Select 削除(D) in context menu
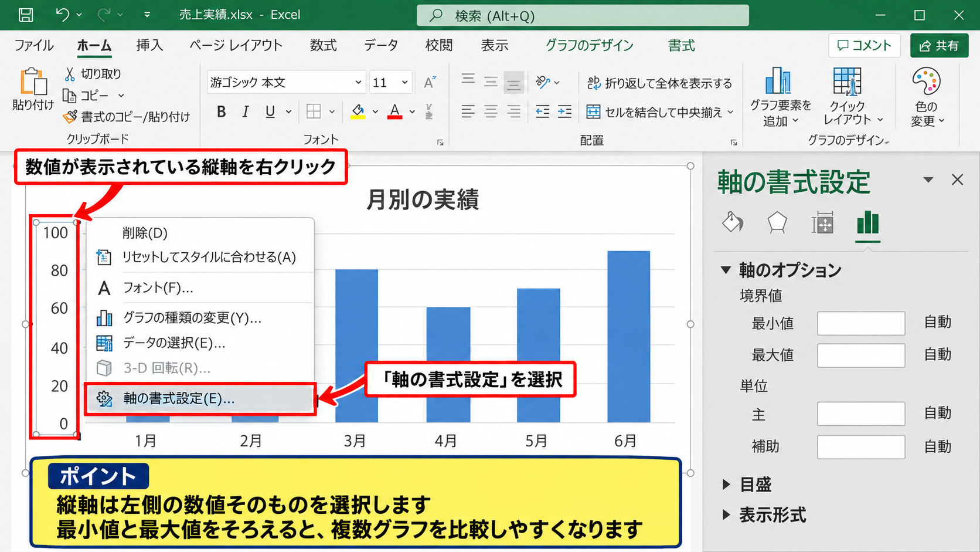This screenshot has width=980, height=552. coord(199,233)
